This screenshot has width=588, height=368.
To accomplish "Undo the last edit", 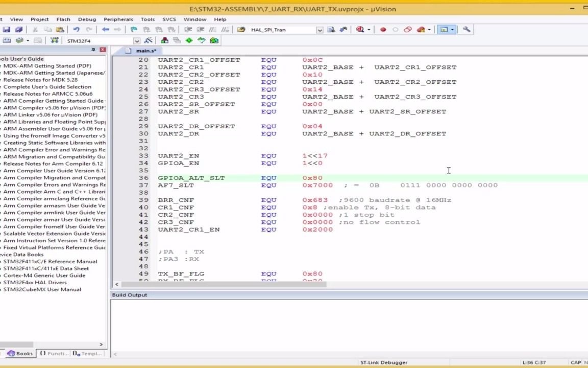I will click(77, 29).
